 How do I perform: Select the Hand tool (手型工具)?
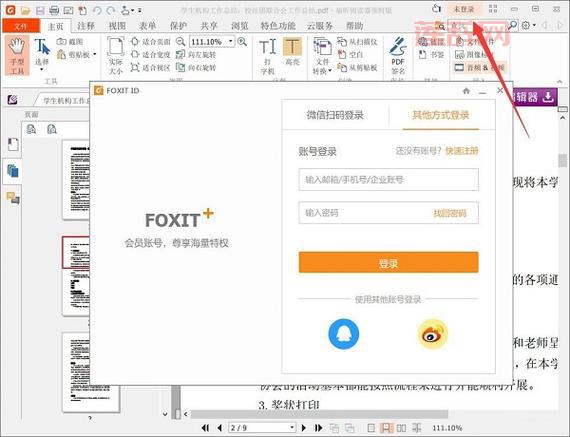(x=17, y=56)
